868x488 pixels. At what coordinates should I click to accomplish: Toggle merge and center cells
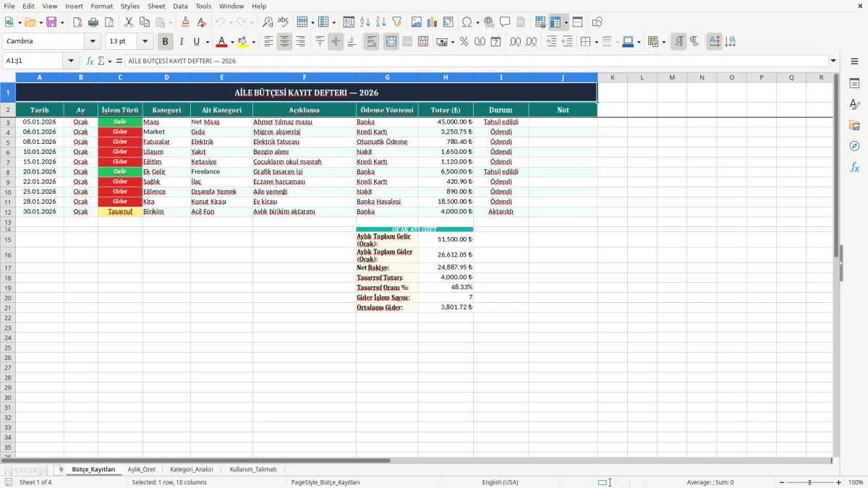(x=391, y=42)
